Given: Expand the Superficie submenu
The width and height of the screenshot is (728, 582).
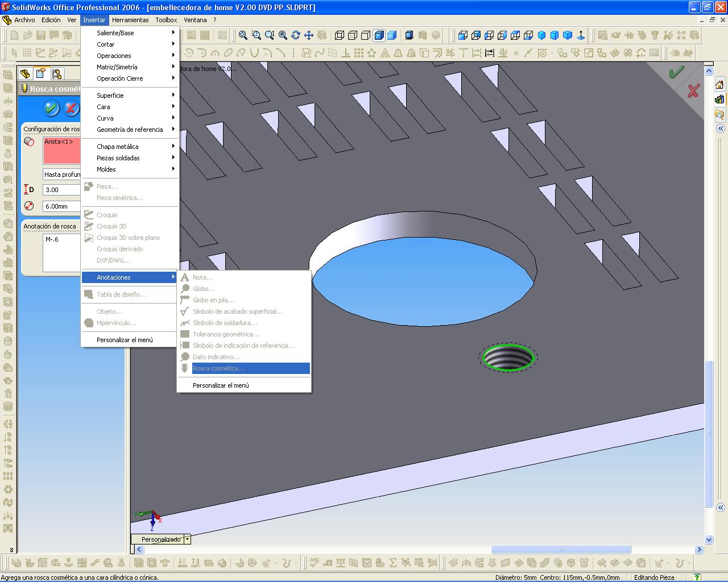Looking at the screenshot, I should pyautogui.click(x=130, y=95).
